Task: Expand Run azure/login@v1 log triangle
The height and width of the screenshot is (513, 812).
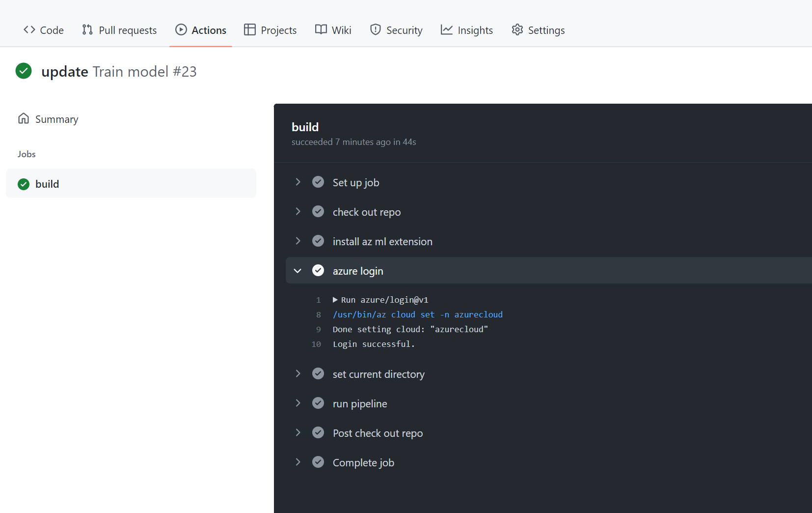Action: coord(335,300)
